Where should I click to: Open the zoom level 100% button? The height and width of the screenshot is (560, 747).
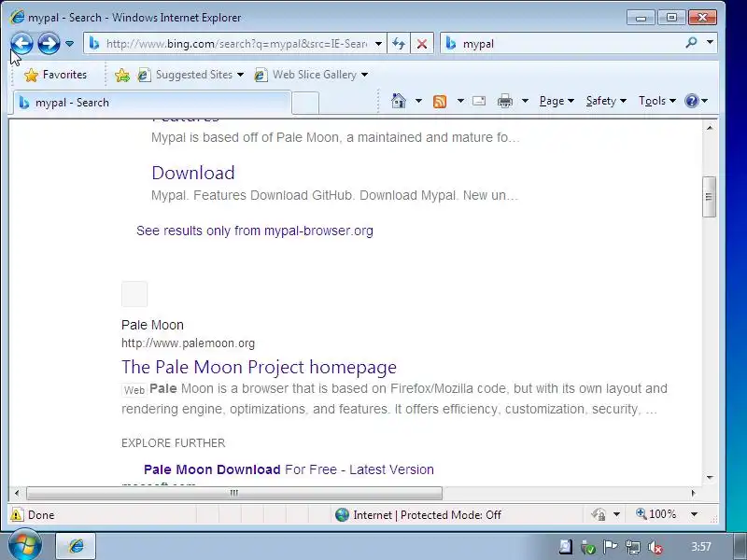[656, 514]
